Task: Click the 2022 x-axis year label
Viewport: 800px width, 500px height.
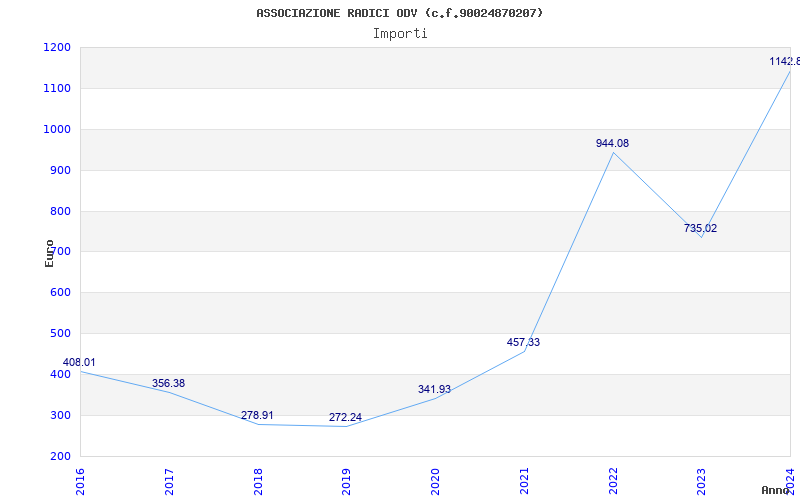Action: point(613,482)
